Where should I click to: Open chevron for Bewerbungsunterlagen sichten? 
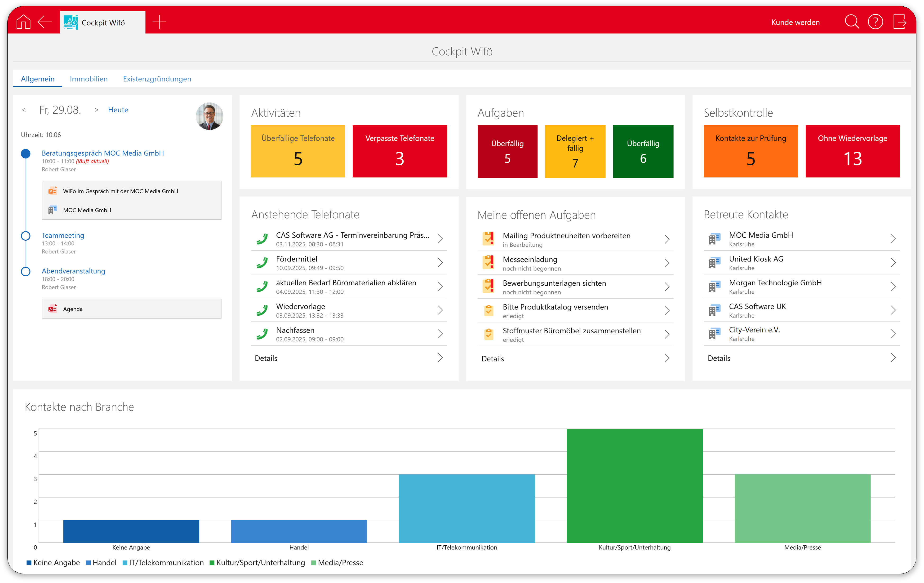667,287
